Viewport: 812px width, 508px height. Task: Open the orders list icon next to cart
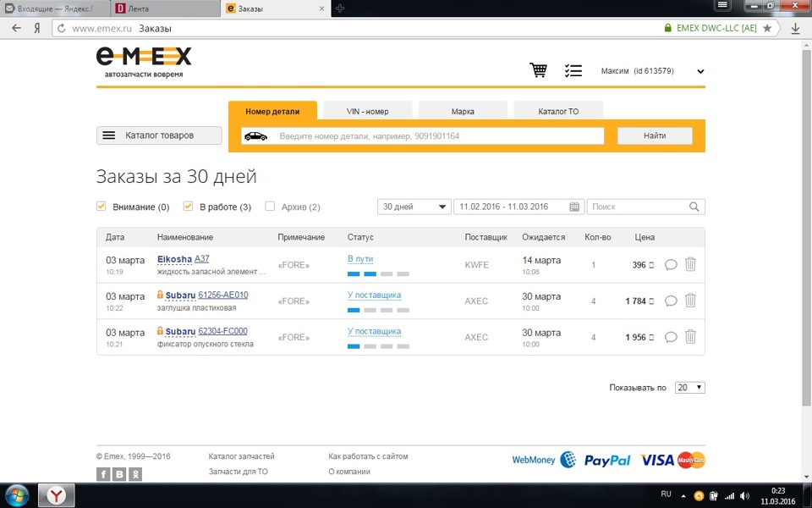click(x=573, y=71)
